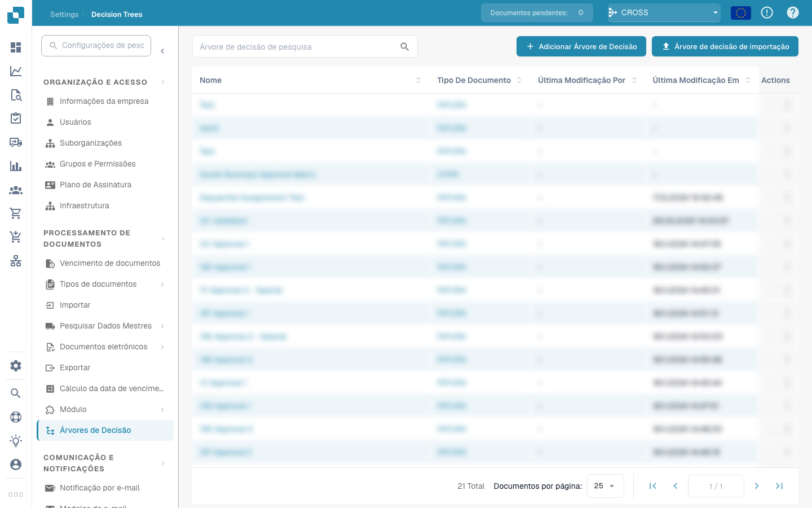
Task: Expand Tipos de documentos submenu
Action: (162, 284)
